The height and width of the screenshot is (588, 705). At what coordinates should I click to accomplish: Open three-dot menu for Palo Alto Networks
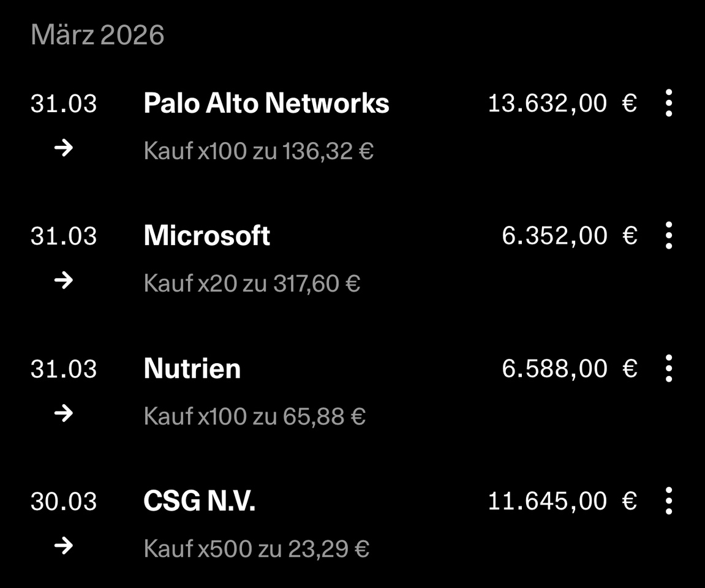pos(668,103)
